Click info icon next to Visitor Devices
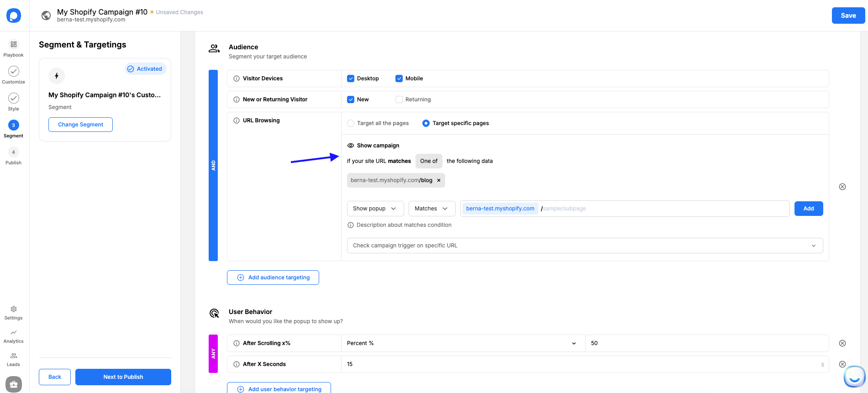 coord(237,79)
